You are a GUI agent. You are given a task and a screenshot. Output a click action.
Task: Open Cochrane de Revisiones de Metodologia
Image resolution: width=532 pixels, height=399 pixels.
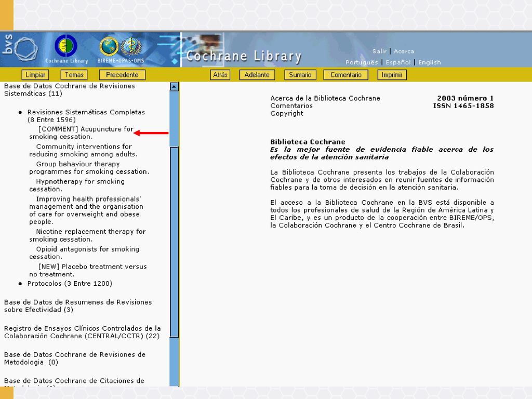pos(75,358)
